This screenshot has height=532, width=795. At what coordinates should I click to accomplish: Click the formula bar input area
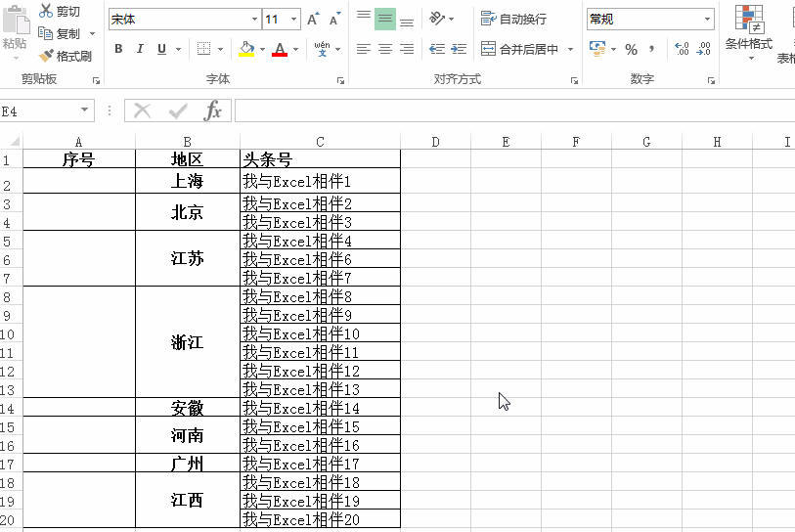(514, 111)
